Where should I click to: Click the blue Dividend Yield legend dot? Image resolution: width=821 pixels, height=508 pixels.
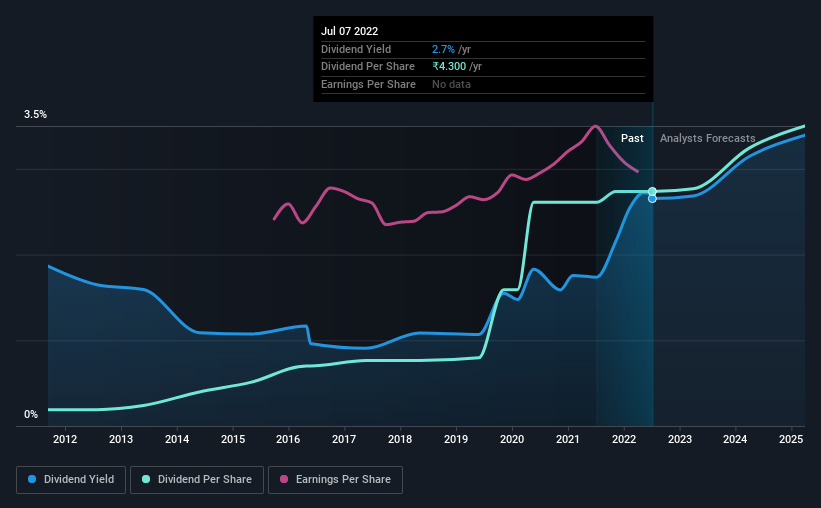[x=32, y=479]
